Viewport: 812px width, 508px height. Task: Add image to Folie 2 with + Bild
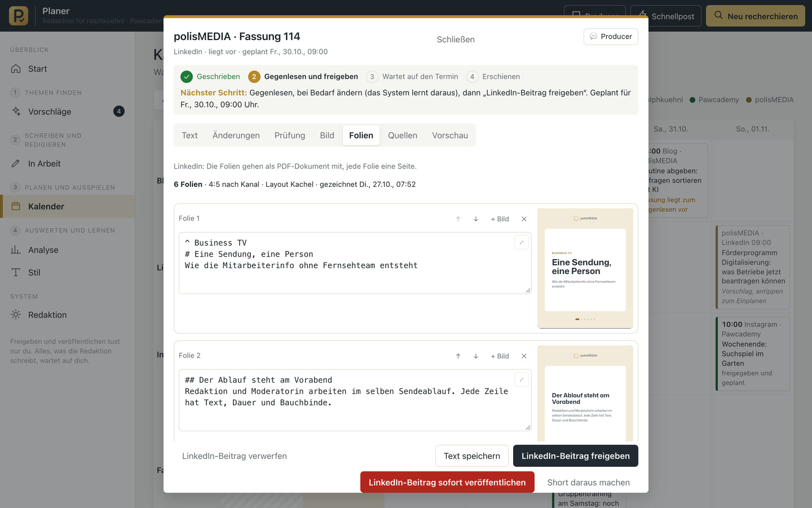pos(499,356)
